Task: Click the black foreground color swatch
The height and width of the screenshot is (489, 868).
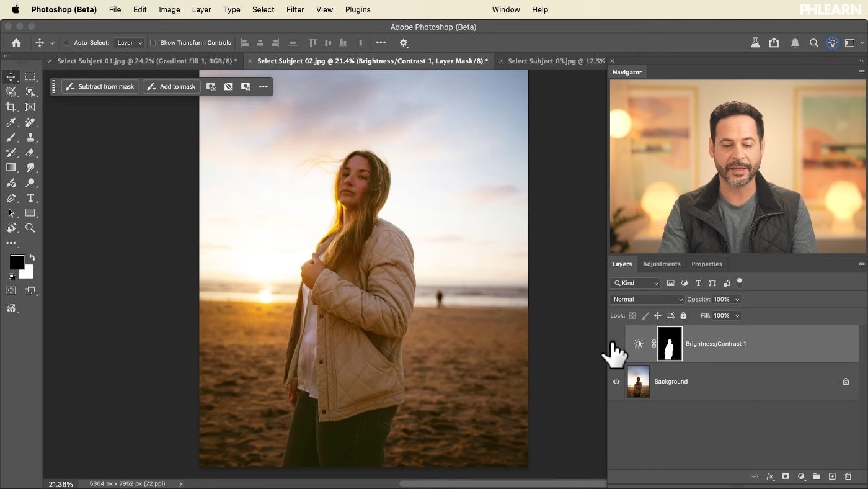Action: pyautogui.click(x=17, y=262)
